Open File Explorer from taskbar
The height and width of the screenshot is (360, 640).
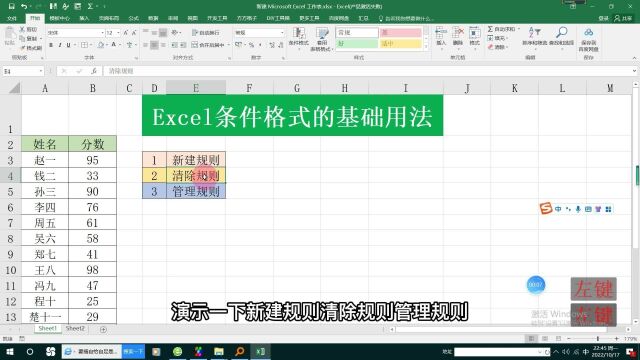219,351
